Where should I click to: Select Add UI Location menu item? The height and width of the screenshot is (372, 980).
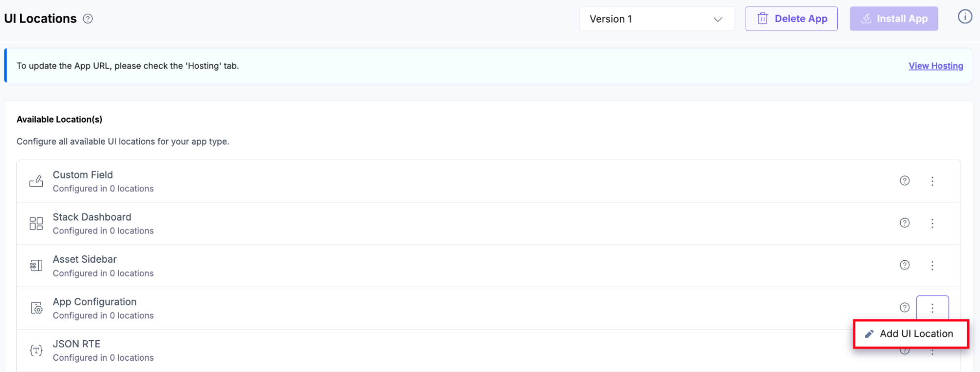pos(911,334)
